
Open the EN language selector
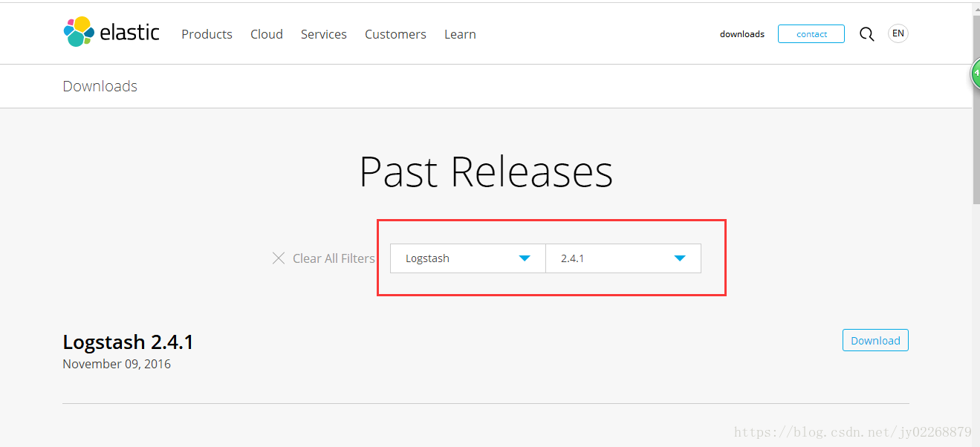pos(898,33)
